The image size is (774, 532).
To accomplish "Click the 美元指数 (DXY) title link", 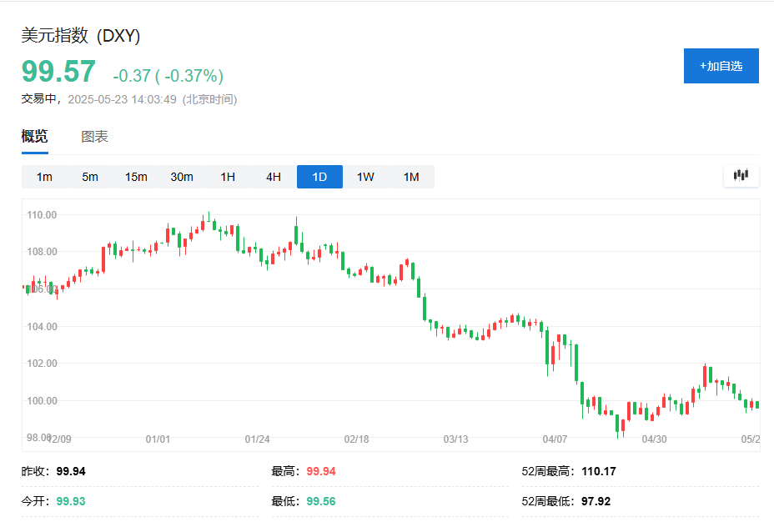I will [x=81, y=36].
